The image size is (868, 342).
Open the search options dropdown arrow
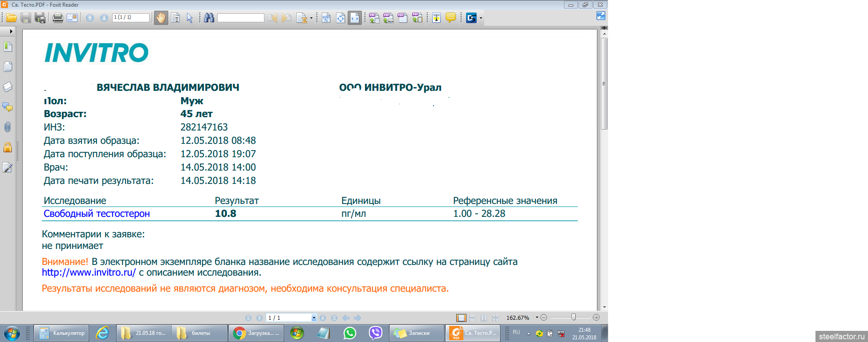pyautogui.click(x=311, y=18)
